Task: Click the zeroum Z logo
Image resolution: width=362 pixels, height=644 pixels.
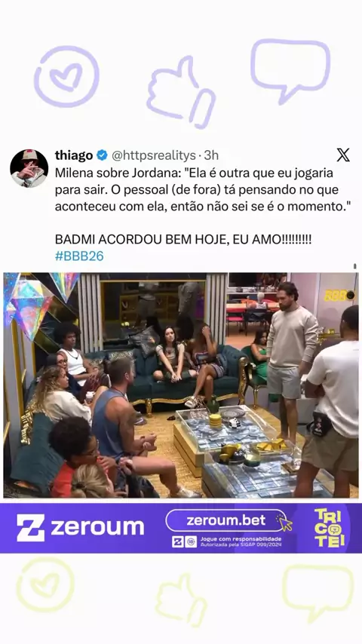Action: point(30,528)
